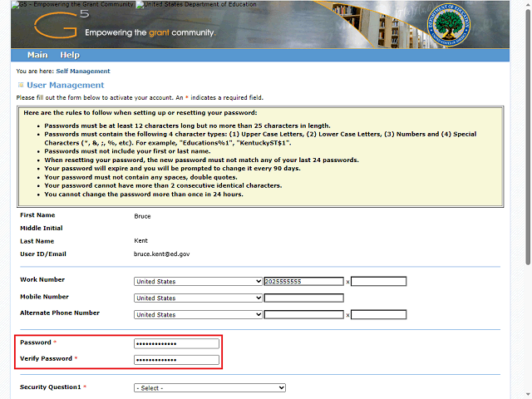
Task: Click the Work Number extension field
Action: click(379, 282)
